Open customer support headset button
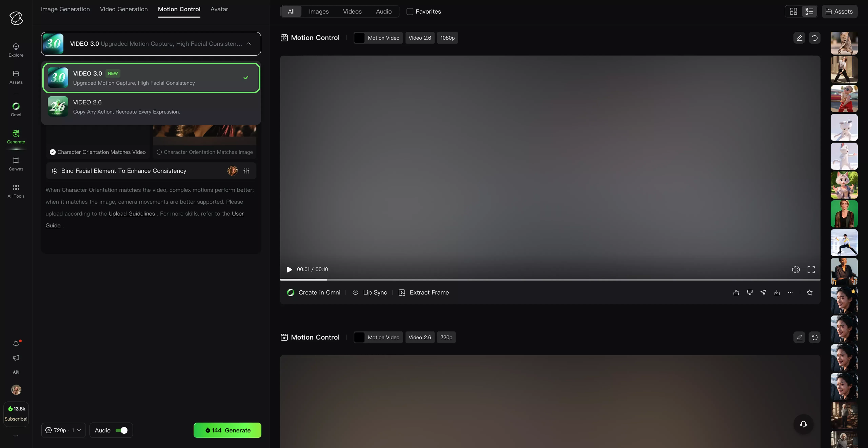868x448 pixels. click(x=803, y=424)
